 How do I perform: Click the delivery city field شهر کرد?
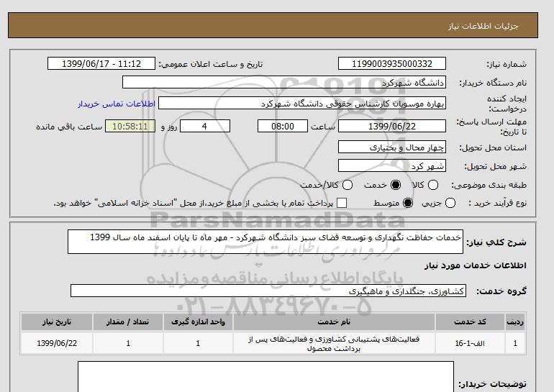[392, 165]
